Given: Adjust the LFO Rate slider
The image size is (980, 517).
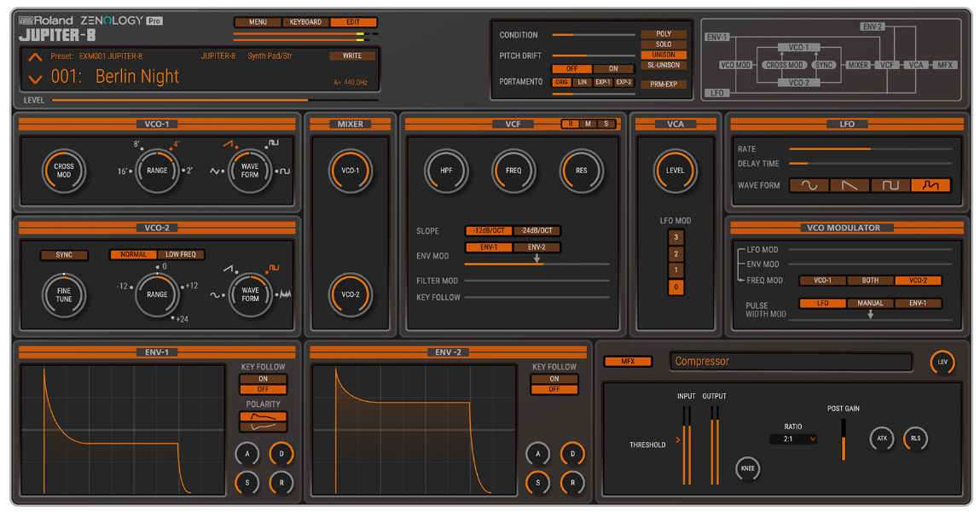Looking at the screenshot, I should (x=871, y=148).
